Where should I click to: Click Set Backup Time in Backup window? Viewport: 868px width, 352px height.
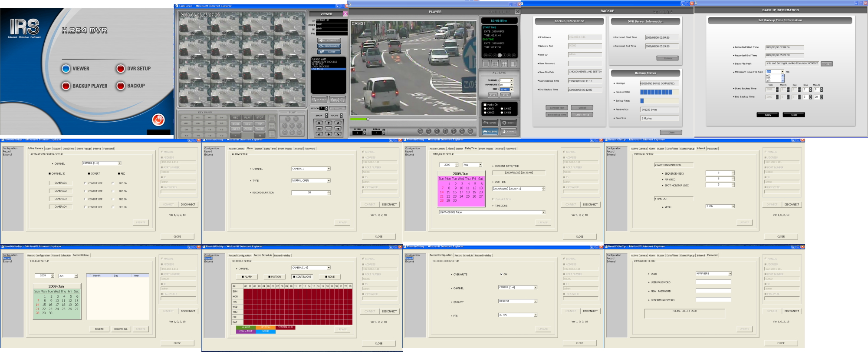556,115
